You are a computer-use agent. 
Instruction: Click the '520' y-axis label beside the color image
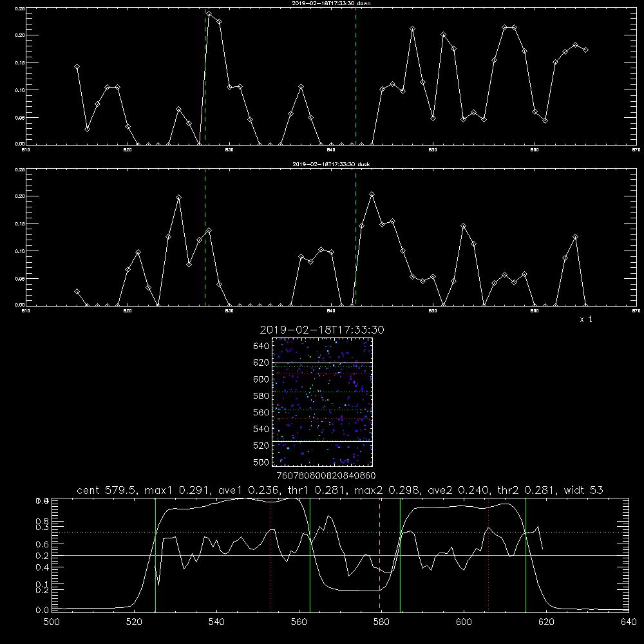pos(261,446)
